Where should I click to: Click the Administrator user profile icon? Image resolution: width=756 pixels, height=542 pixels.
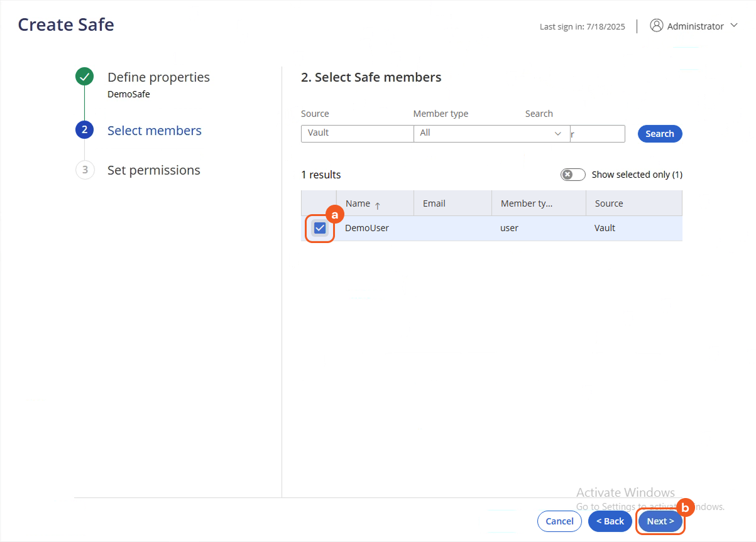coord(657,26)
